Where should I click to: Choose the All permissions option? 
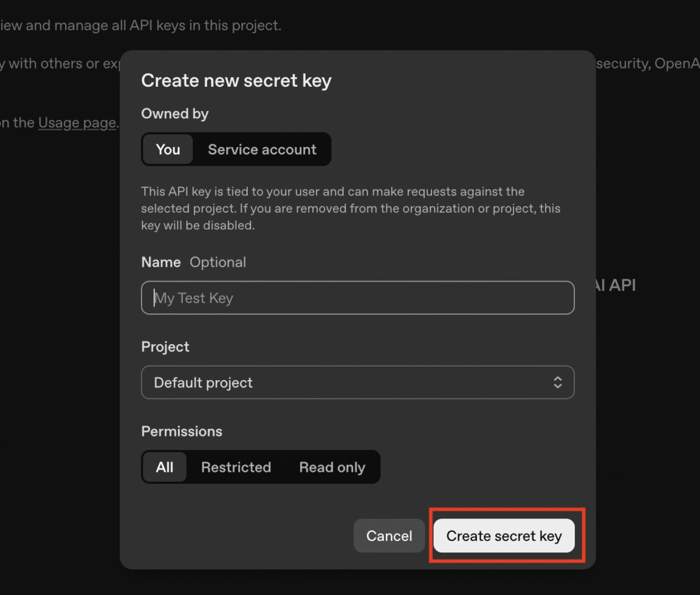[165, 467]
